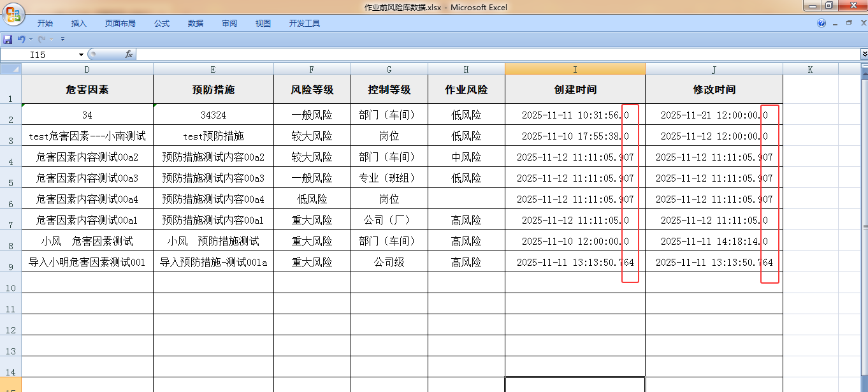Select row 9 header
868x392 pixels.
pyautogui.click(x=10, y=263)
